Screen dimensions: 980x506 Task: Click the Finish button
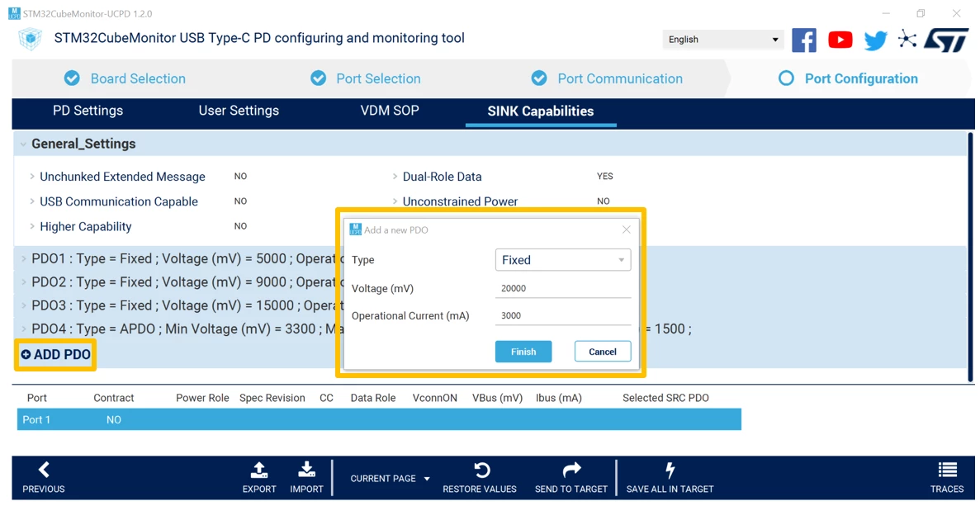[x=523, y=352]
